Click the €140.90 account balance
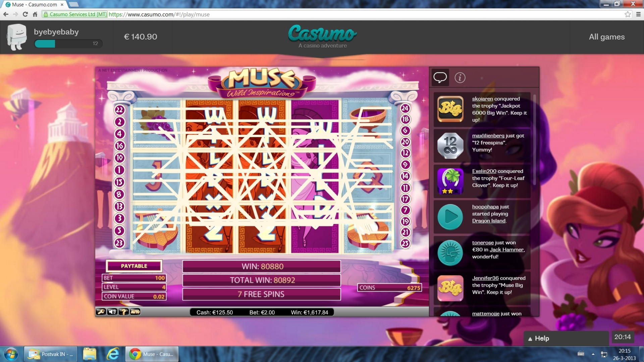The image size is (644, 362). point(141,37)
